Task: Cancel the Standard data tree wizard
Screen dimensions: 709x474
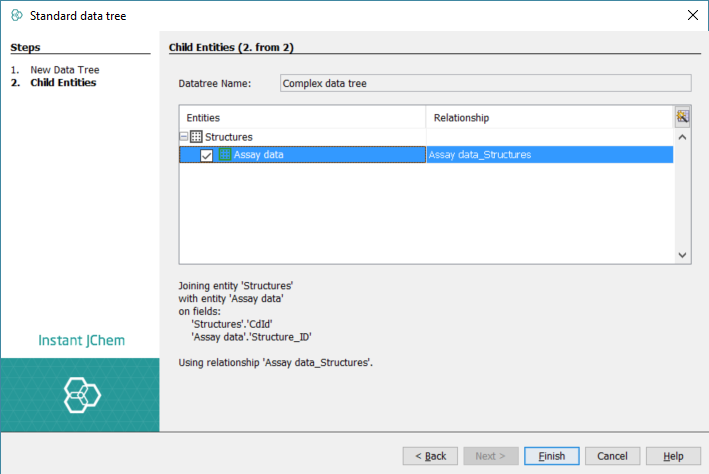Action: pos(612,456)
